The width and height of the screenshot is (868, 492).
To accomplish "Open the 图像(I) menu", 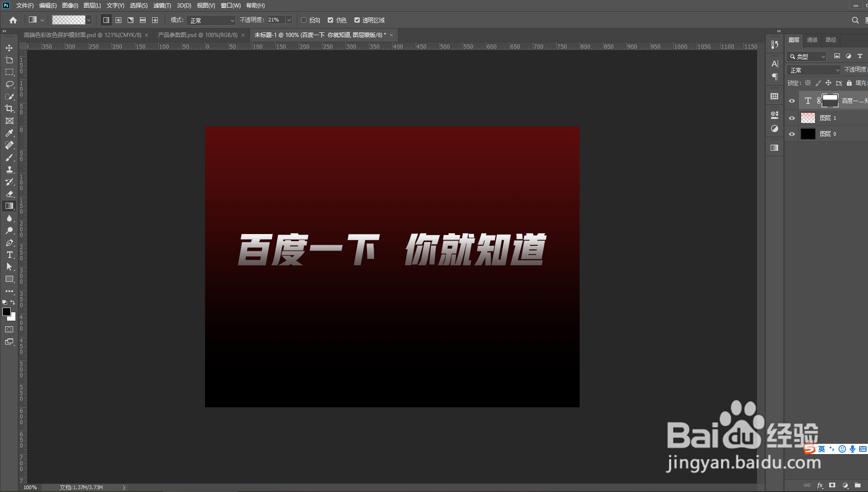I will [x=70, y=6].
